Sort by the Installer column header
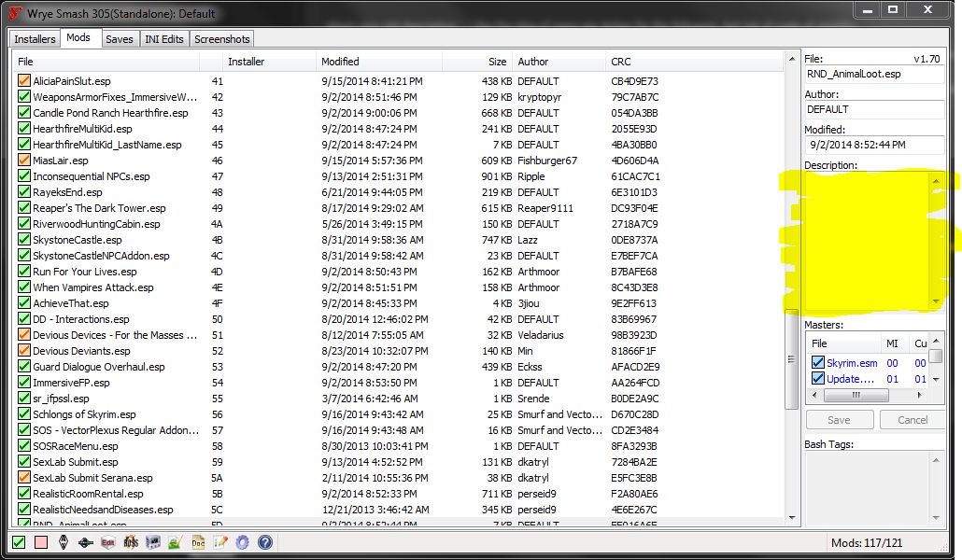The height and width of the screenshot is (560, 962). point(269,62)
